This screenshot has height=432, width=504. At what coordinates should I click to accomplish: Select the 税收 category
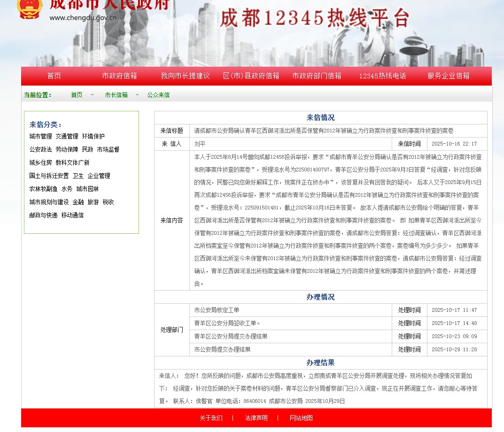pyautogui.click(x=109, y=202)
